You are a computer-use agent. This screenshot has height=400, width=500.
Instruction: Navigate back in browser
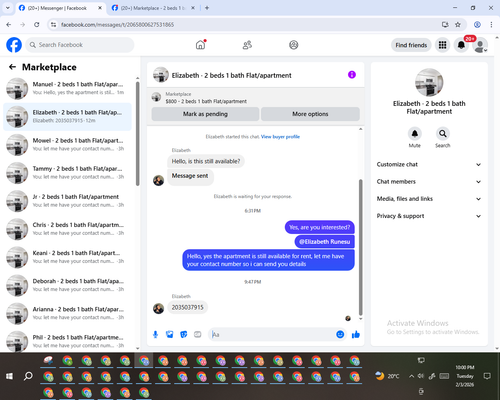[9, 24]
